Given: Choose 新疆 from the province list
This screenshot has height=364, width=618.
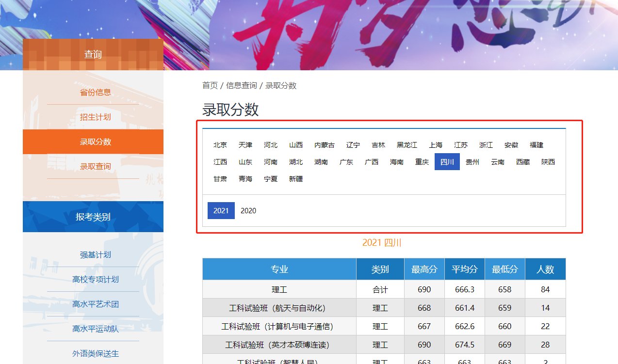Looking at the screenshot, I should 296,178.
